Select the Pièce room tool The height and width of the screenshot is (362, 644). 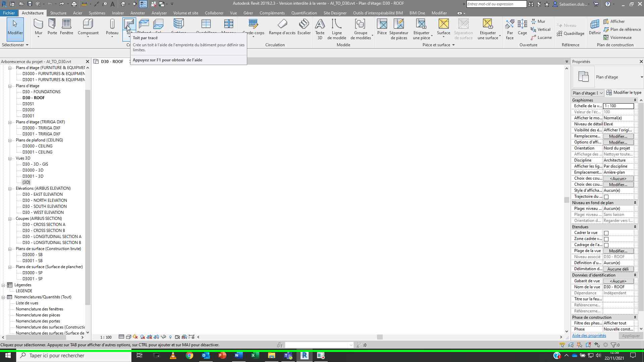382,27
